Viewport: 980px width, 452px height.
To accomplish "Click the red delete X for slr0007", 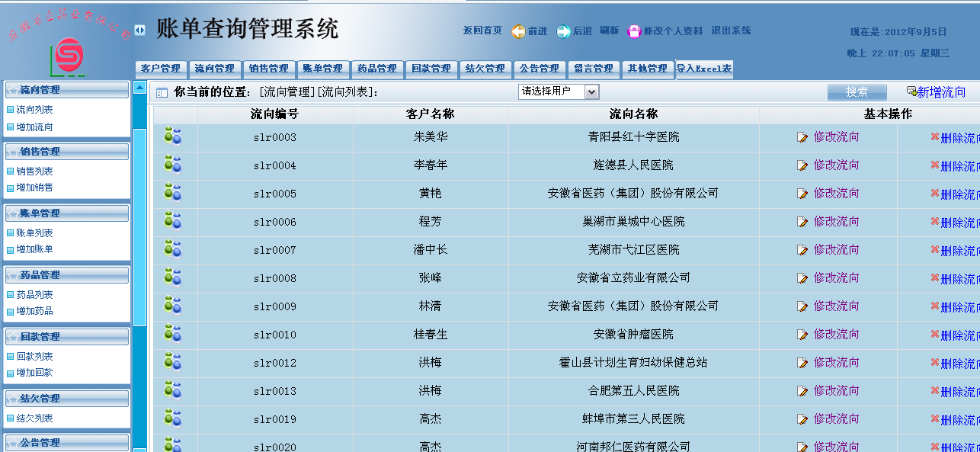I will 934,249.
